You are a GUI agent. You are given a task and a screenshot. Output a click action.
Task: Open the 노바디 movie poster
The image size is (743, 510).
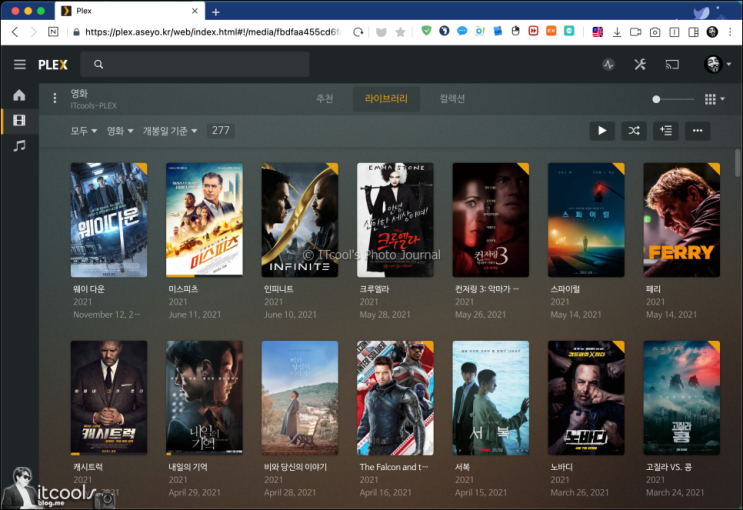point(586,398)
